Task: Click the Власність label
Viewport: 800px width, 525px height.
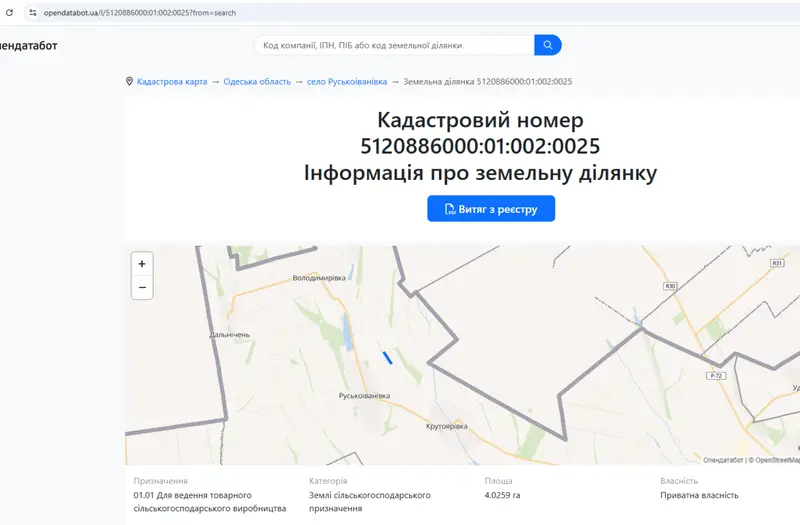Action: (679, 481)
